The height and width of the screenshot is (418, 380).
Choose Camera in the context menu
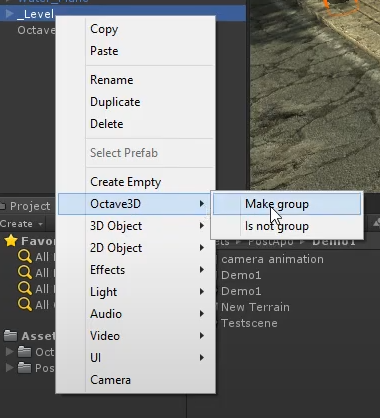pos(136,380)
